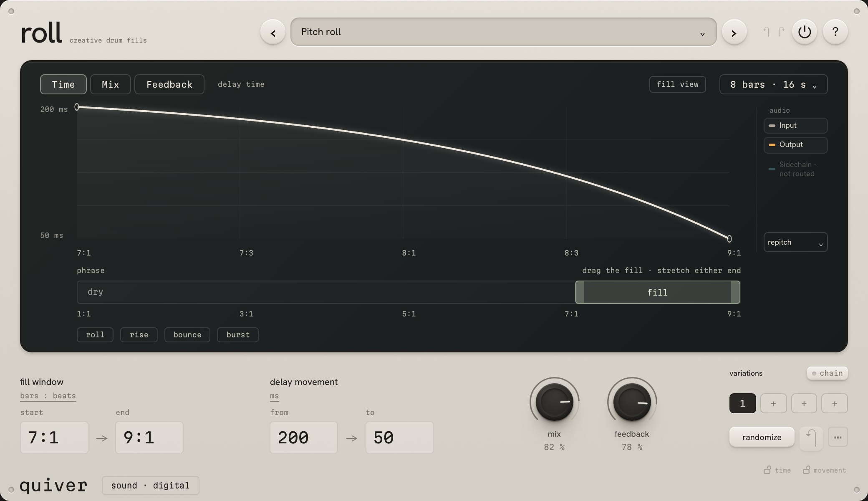Screen dimensions: 868x501
Task: Change the ms delay unit selector
Action: pyautogui.click(x=274, y=396)
